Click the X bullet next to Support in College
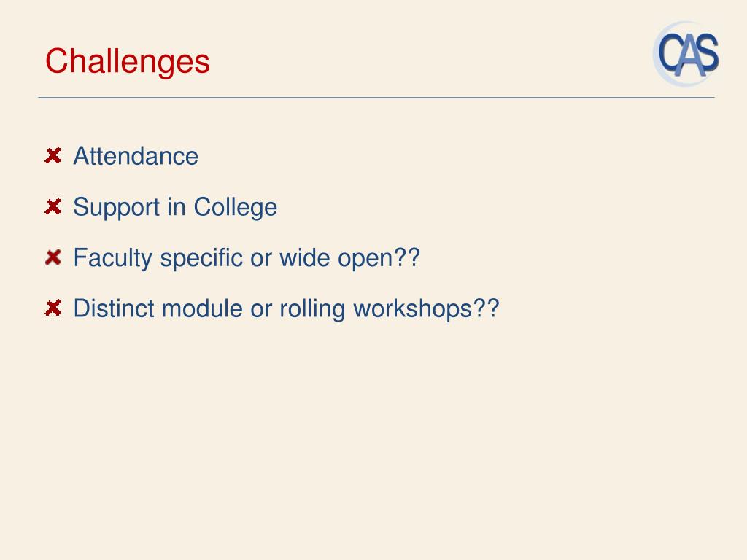This screenshot has width=747, height=560. pyautogui.click(x=53, y=206)
